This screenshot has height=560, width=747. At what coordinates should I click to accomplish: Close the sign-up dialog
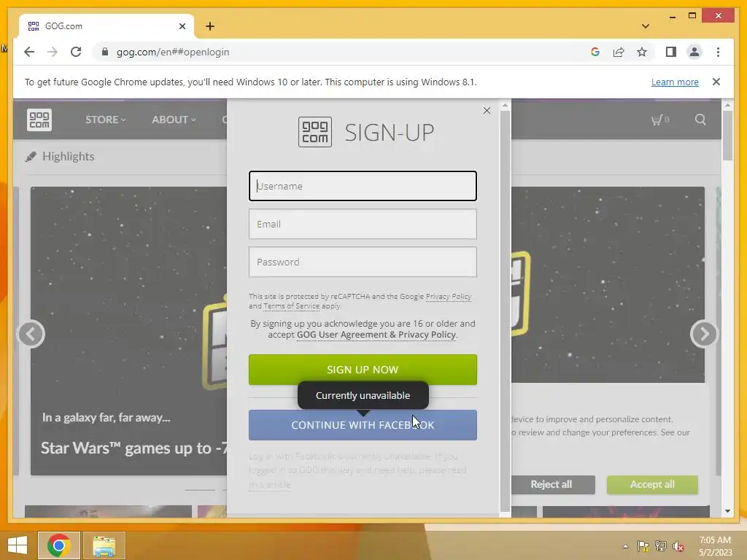pyautogui.click(x=487, y=111)
